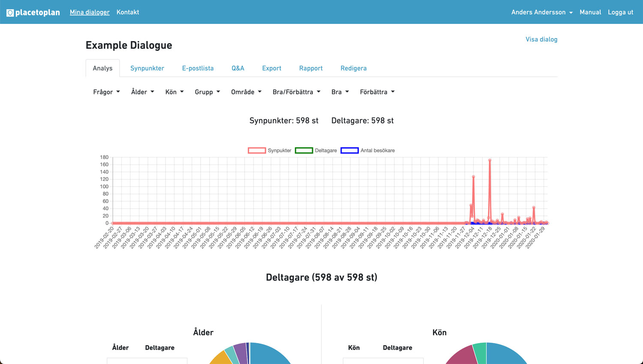Open the Export tab
Viewport: 643px width, 364px height.
[271, 69]
